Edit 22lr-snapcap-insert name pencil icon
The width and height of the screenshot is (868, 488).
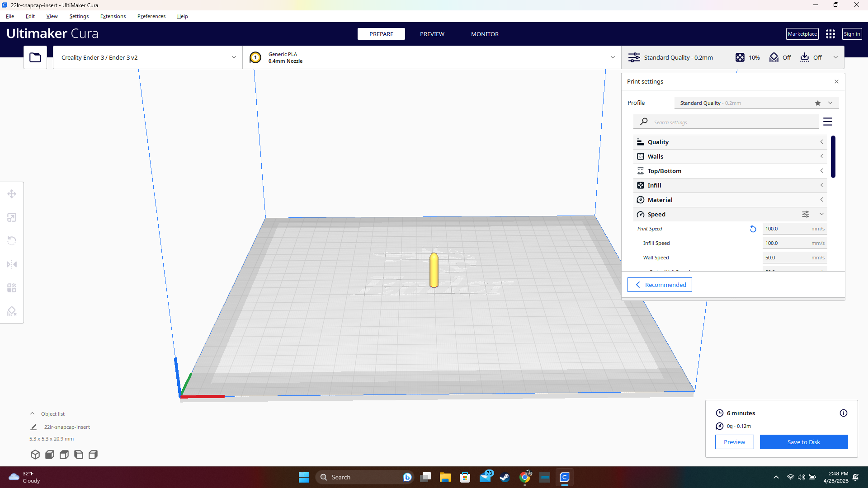(x=33, y=427)
